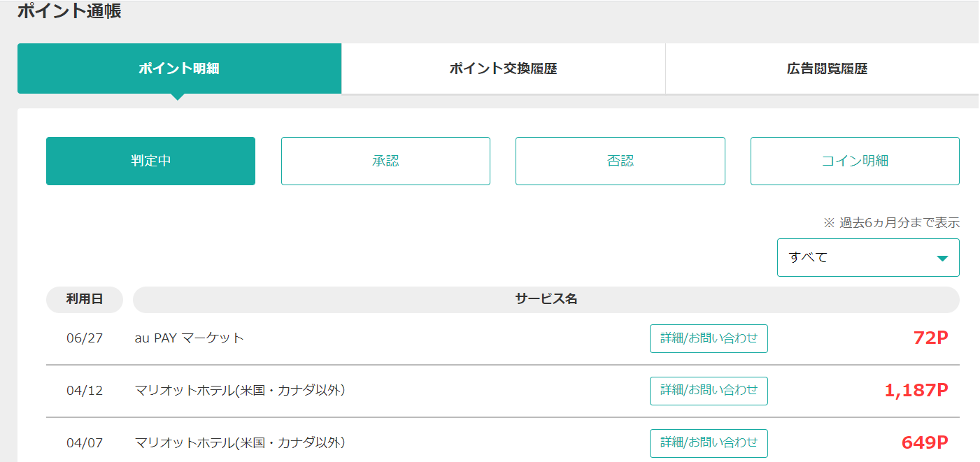Click the 649P point amount
The image size is (980, 462).
(x=925, y=443)
